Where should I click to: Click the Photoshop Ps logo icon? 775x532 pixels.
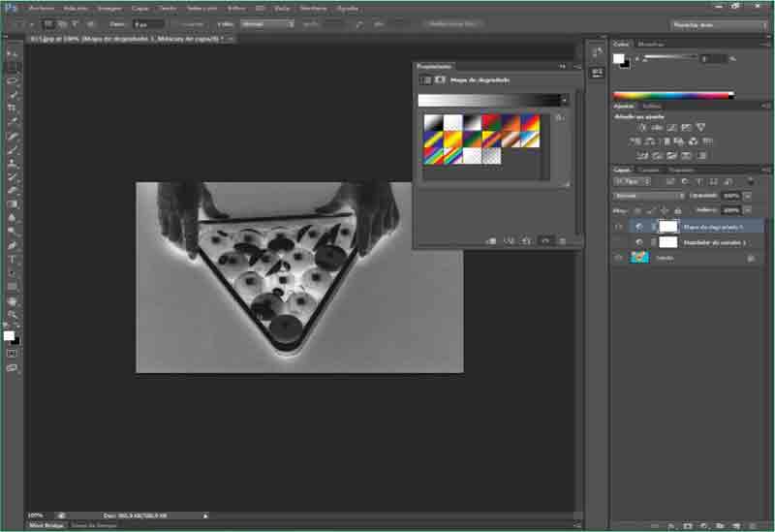[x=11, y=7]
